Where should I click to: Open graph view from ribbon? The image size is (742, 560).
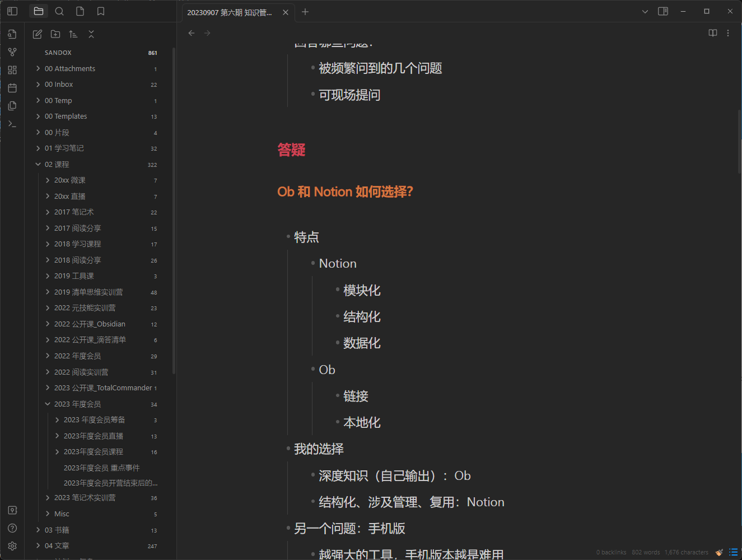click(x=12, y=52)
